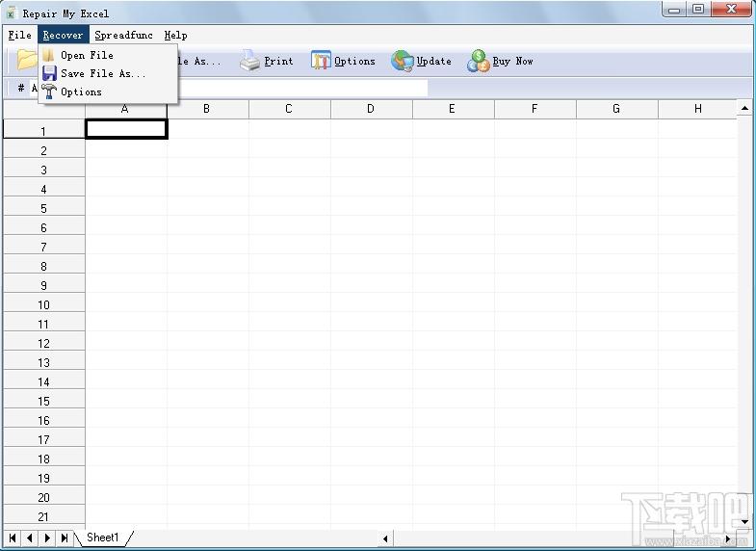The width and height of the screenshot is (756, 551).
Task: Select row 10 header
Action: pos(44,303)
